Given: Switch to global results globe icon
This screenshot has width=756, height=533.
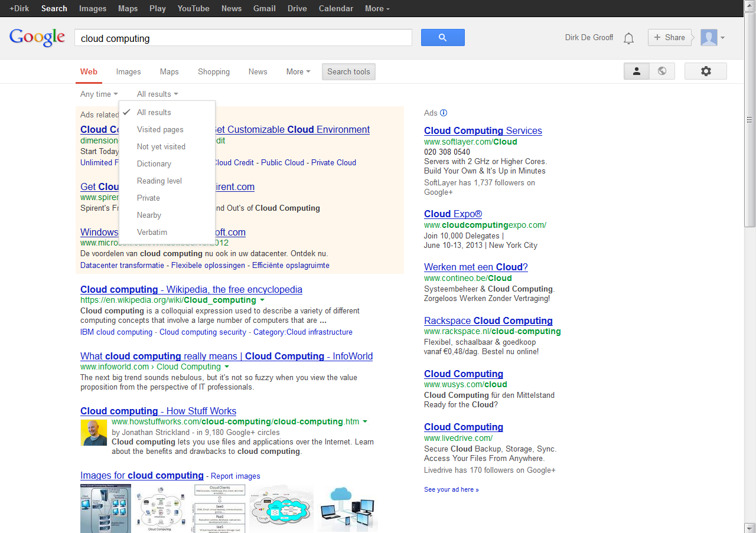Looking at the screenshot, I should [662, 71].
